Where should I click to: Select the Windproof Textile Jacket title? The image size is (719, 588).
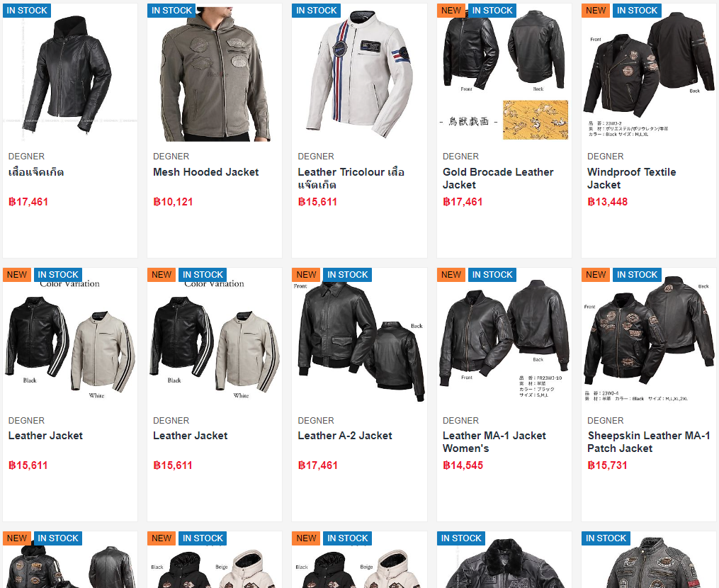click(x=631, y=179)
